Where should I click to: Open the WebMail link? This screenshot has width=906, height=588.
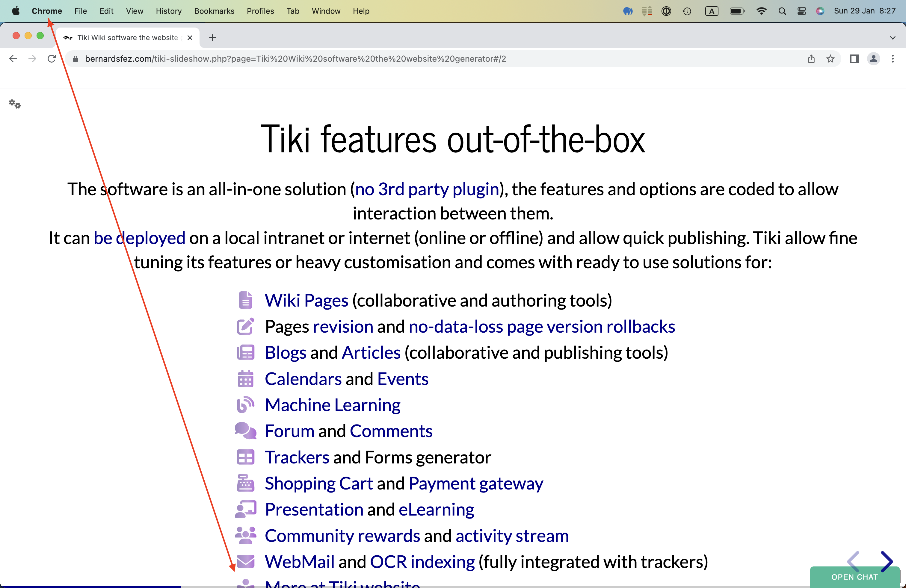300,562
